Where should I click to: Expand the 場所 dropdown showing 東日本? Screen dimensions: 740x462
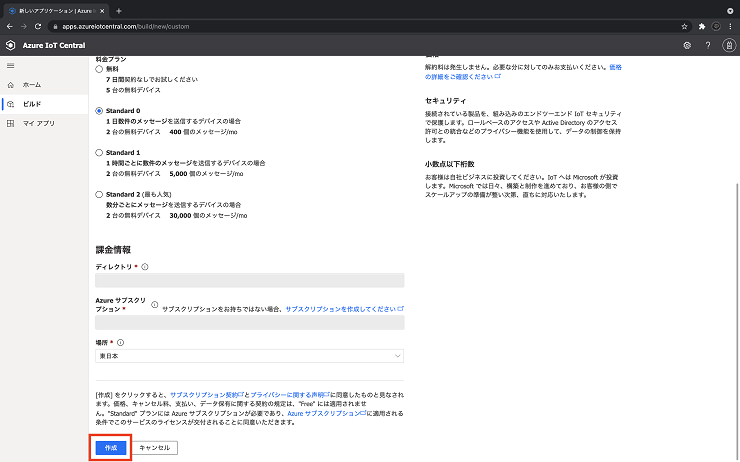pos(249,356)
